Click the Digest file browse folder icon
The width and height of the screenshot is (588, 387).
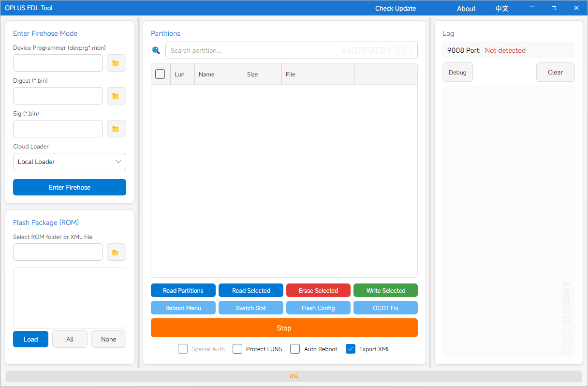click(116, 96)
